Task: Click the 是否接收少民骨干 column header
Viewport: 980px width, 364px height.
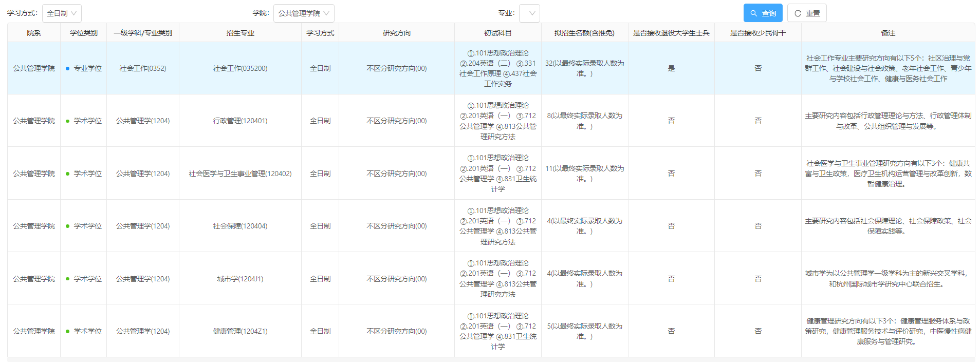Action: [x=758, y=33]
